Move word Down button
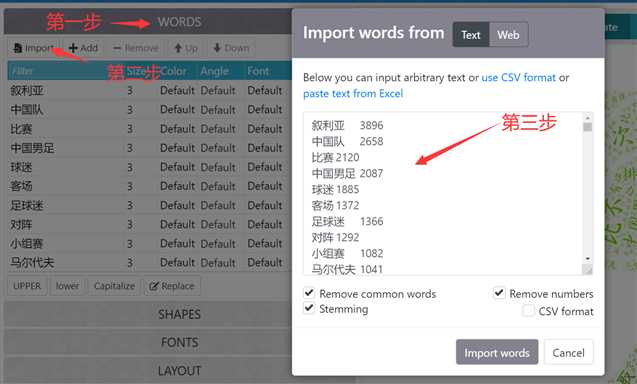Image resolution: width=637 pixels, height=384 pixels. [232, 48]
